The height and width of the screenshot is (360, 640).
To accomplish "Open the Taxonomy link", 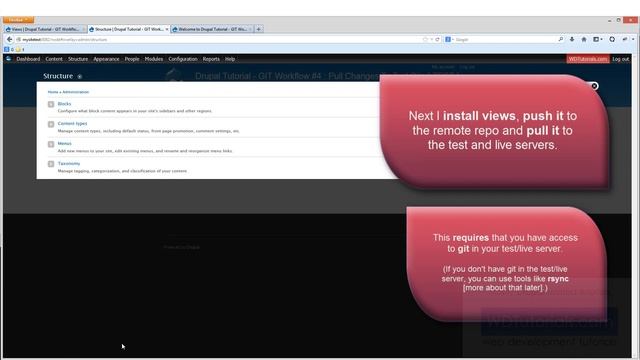I will pyautogui.click(x=69, y=163).
